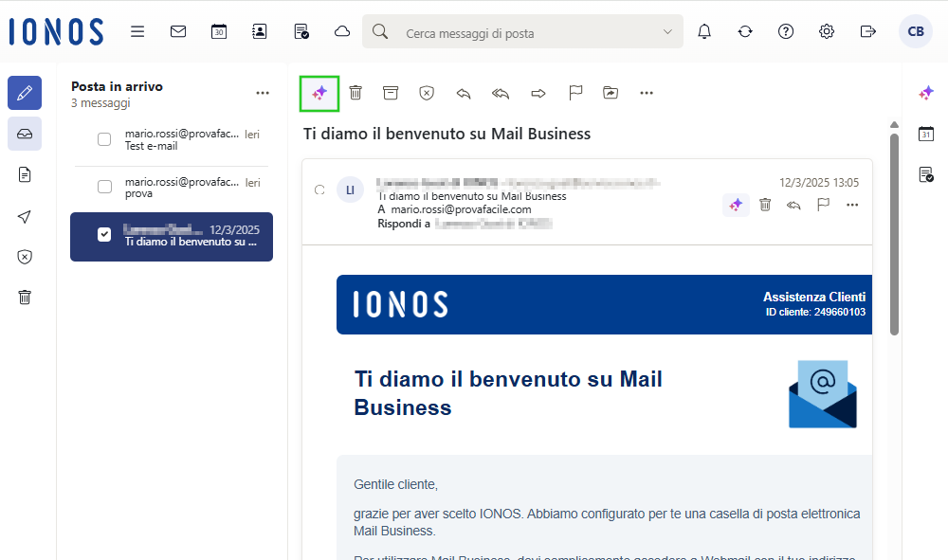Viewport: 948px width, 560px height.
Task: Open the drafts folder in left sidebar
Action: [25, 174]
